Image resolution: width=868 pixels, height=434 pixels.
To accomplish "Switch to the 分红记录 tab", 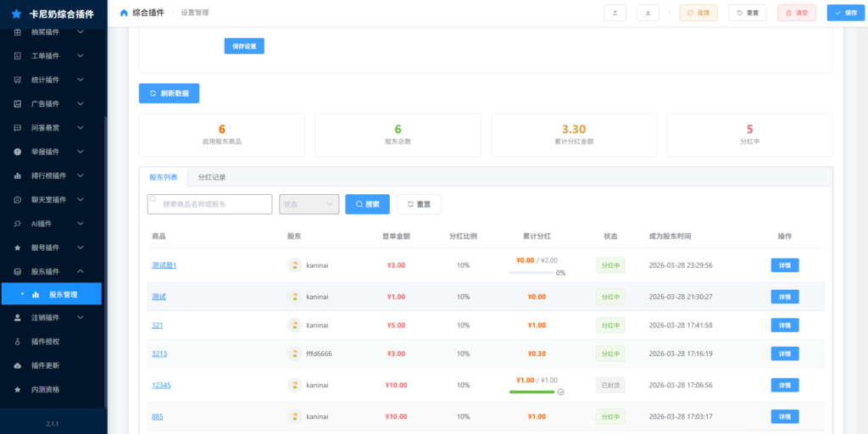I will pyautogui.click(x=212, y=177).
